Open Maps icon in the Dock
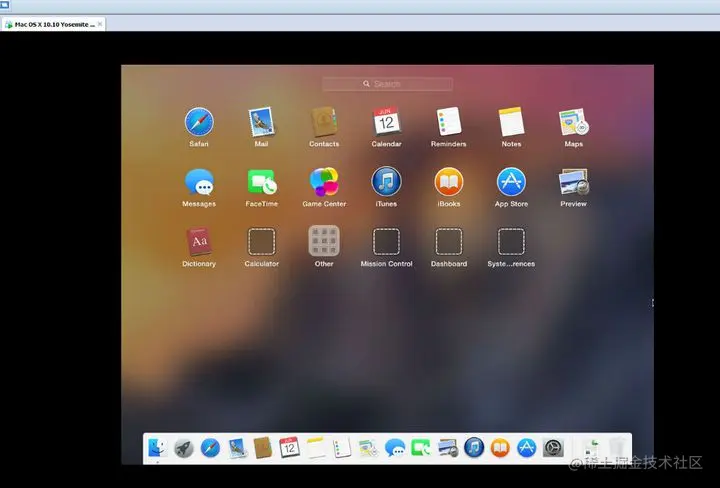720x488 pixels. pos(368,448)
